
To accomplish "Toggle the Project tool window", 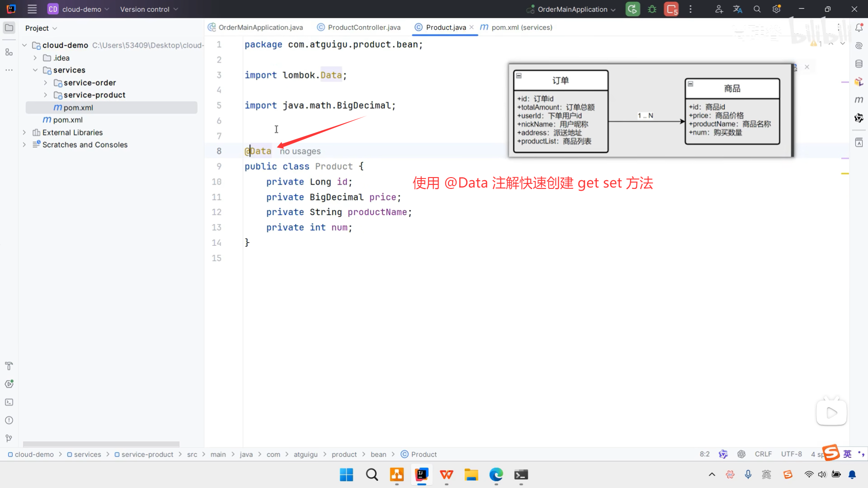I will [9, 28].
